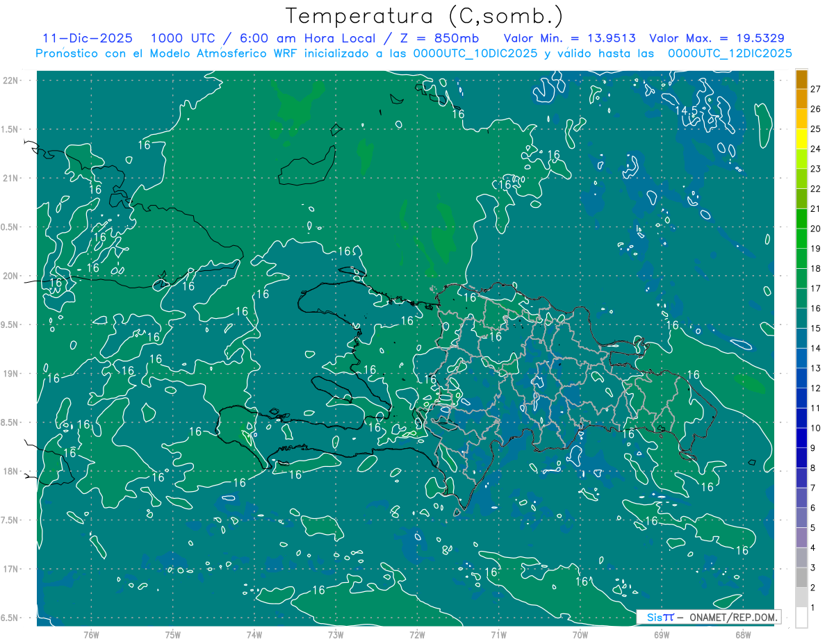Click the colorbar value '10'
Screen dimensions: 834x644
click(x=817, y=428)
